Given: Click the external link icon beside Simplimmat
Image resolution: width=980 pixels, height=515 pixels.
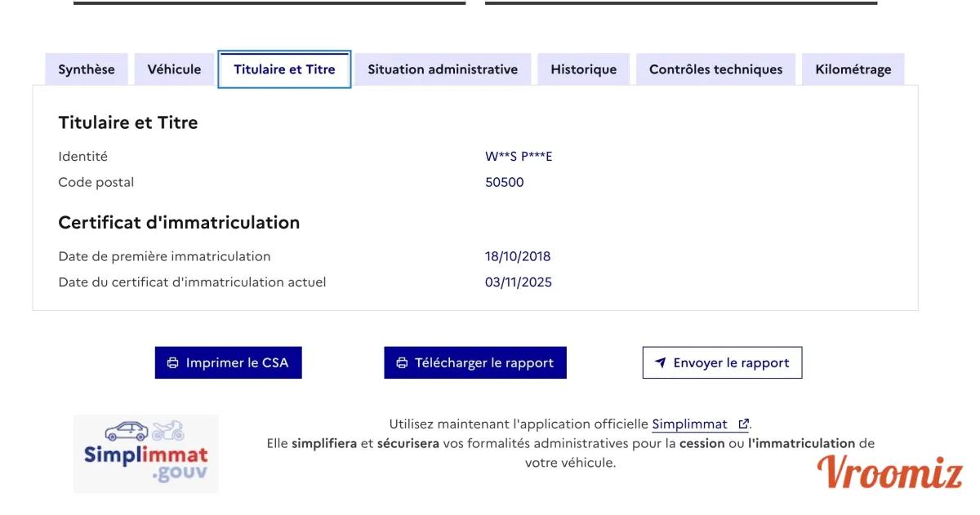Looking at the screenshot, I should [743, 424].
